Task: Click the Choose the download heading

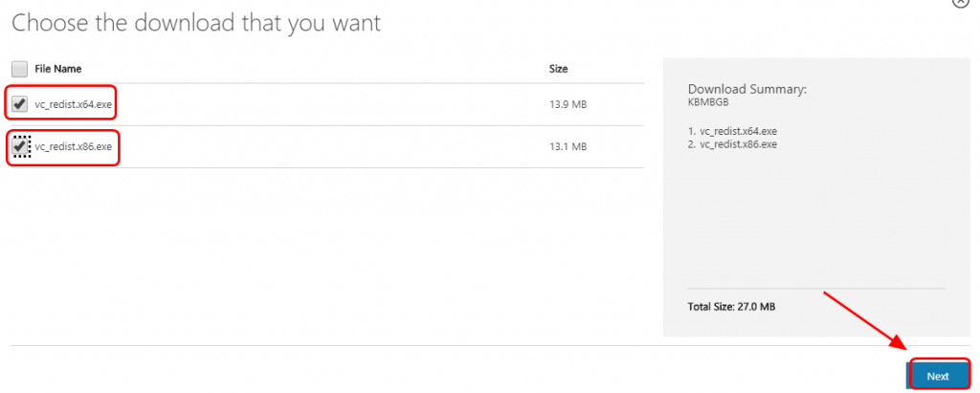Action: (x=196, y=23)
